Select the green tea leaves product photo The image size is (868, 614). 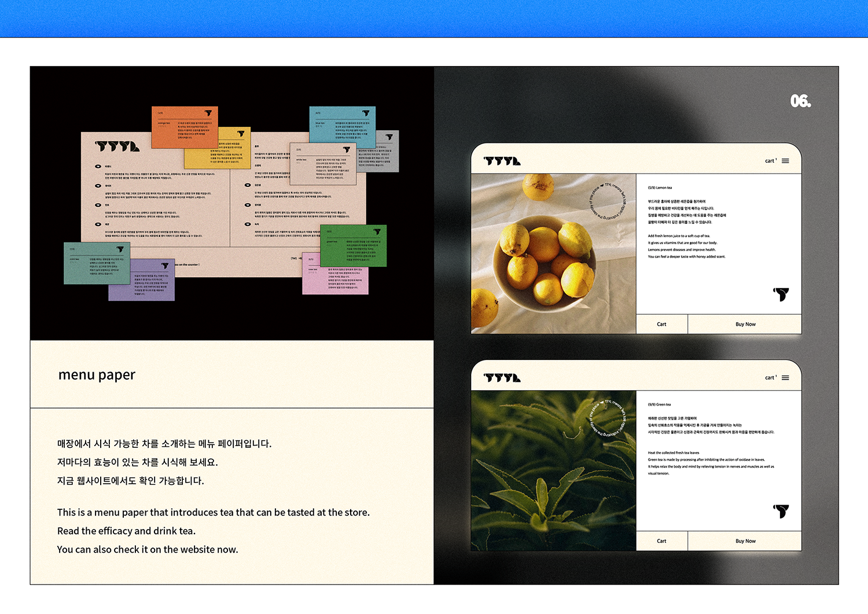pos(554,470)
